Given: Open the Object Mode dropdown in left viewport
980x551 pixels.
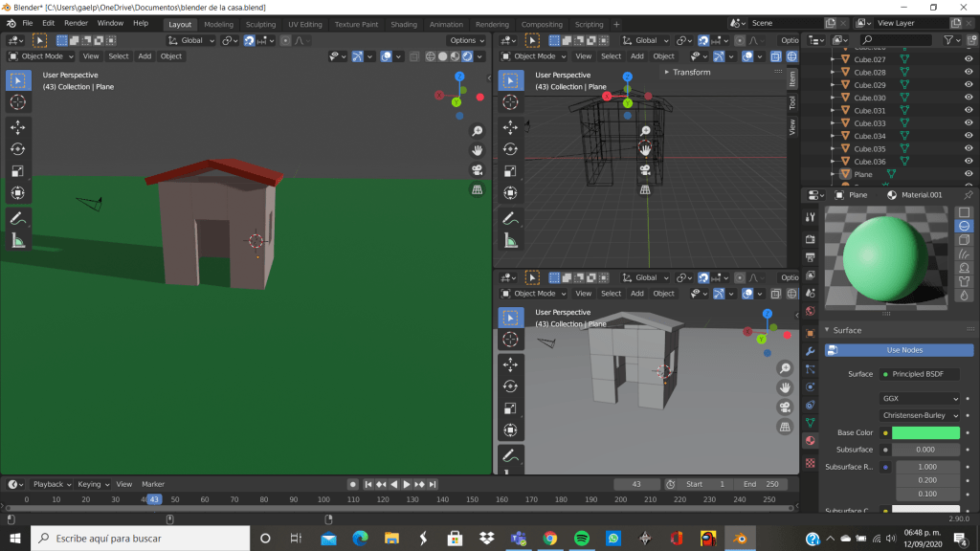Looking at the screenshot, I should [x=40, y=56].
